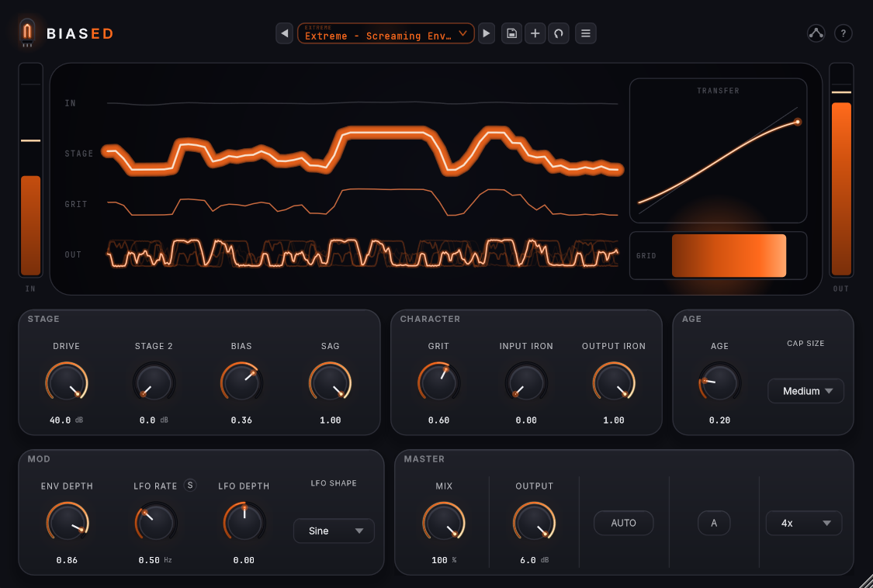The height and width of the screenshot is (588, 873).
Task: Click the GRIT knob
Action: pyautogui.click(x=438, y=382)
